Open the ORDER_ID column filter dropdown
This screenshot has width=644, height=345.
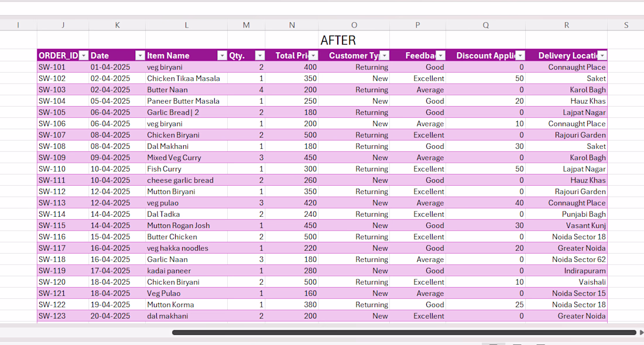(84, 56)
